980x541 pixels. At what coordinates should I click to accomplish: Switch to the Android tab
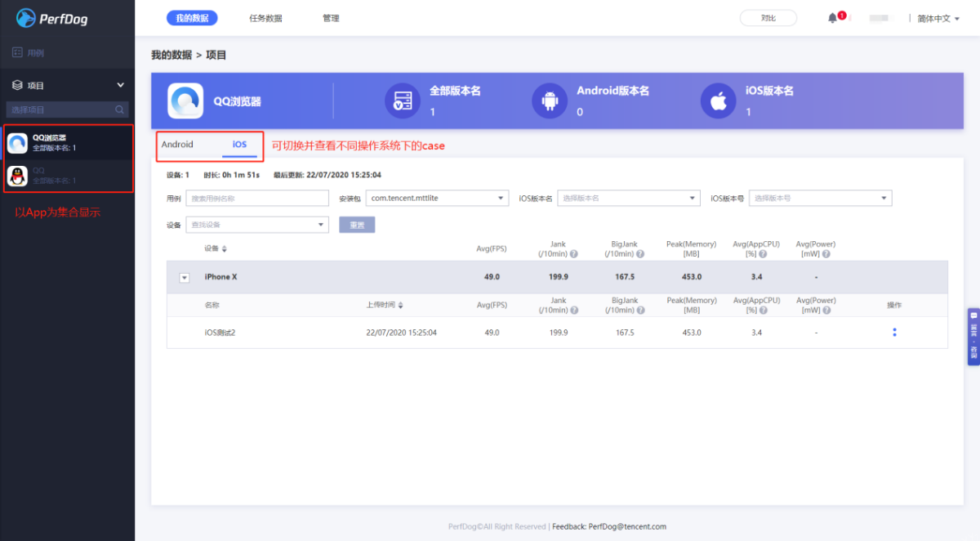pos(177,145)
